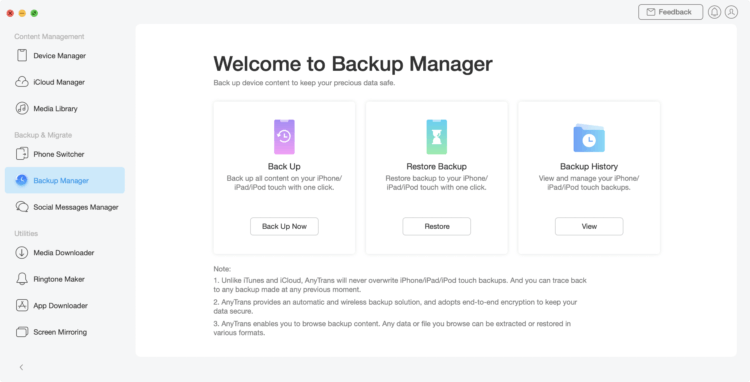This screenshot has width=750, height=382.
Task: Select the iCloud Manager cloud icon
Action: click(x=22, y=82)
